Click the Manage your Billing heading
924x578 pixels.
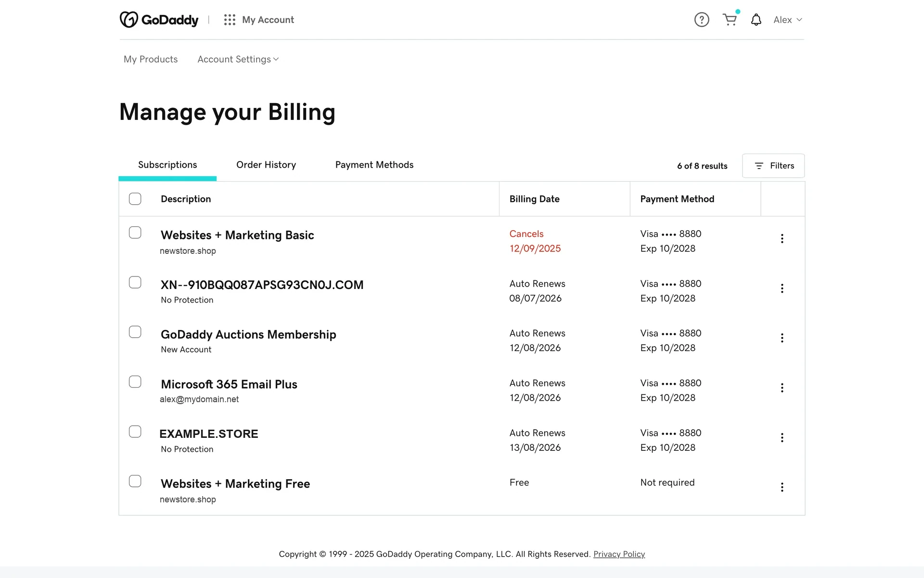(x=227, y=112)
